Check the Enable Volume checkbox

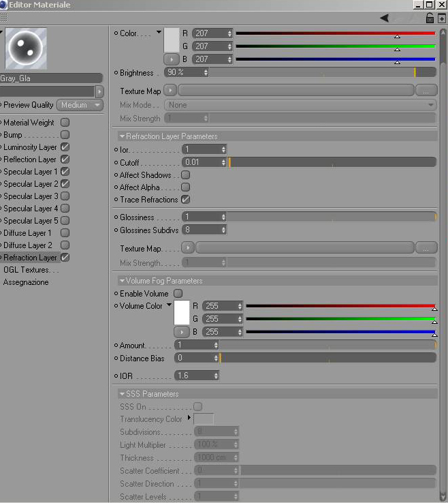coord(178,293)
